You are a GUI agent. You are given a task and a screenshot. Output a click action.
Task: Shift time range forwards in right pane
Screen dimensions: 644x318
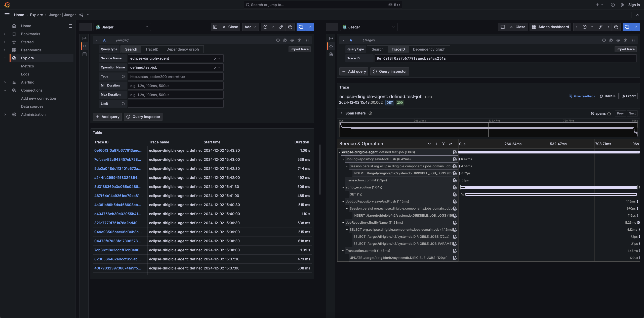[x=608, y=27]
